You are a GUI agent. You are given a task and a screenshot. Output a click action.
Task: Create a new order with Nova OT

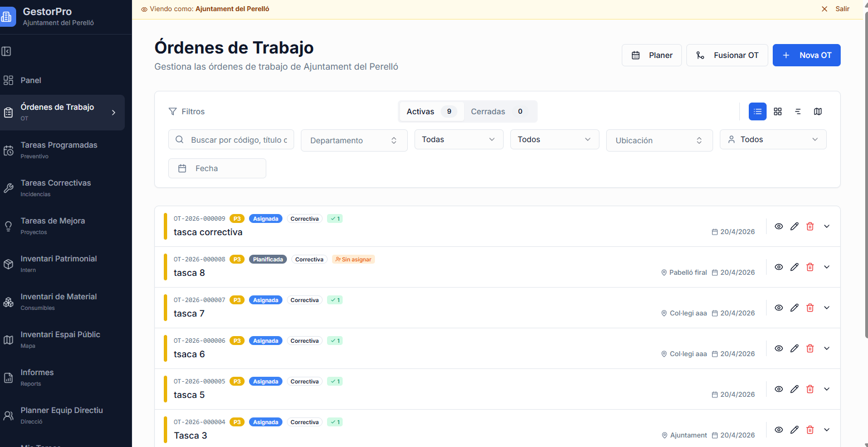[807, 55]
